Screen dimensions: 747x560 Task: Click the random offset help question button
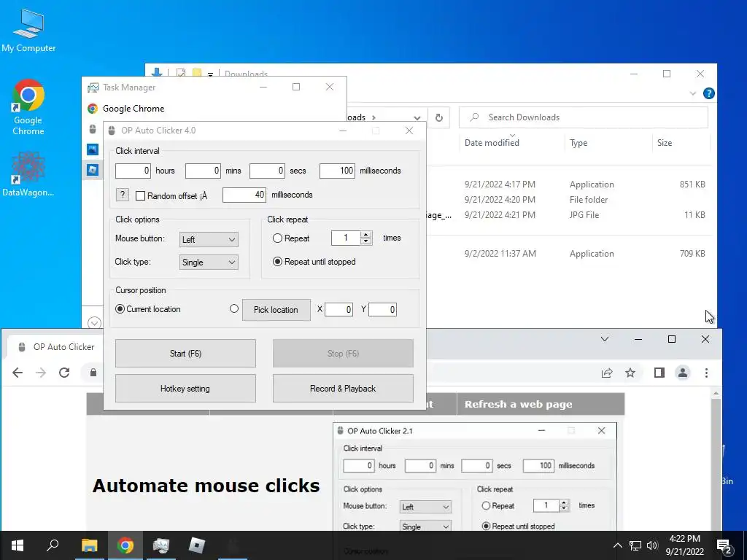pos(123,195)
